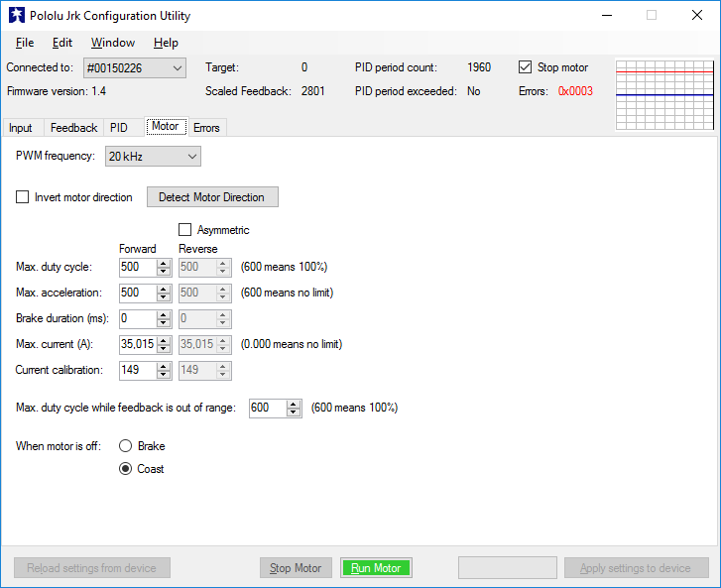Select the Coast radio button

(x=125, y=468)
